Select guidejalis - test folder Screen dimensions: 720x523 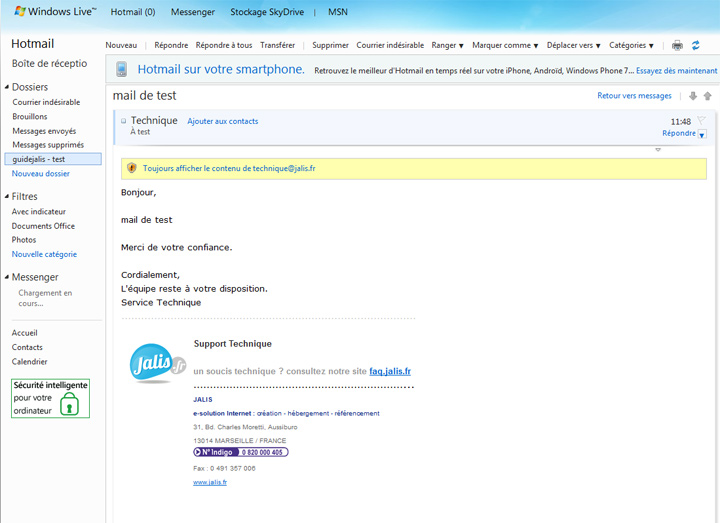coord(53,159)
